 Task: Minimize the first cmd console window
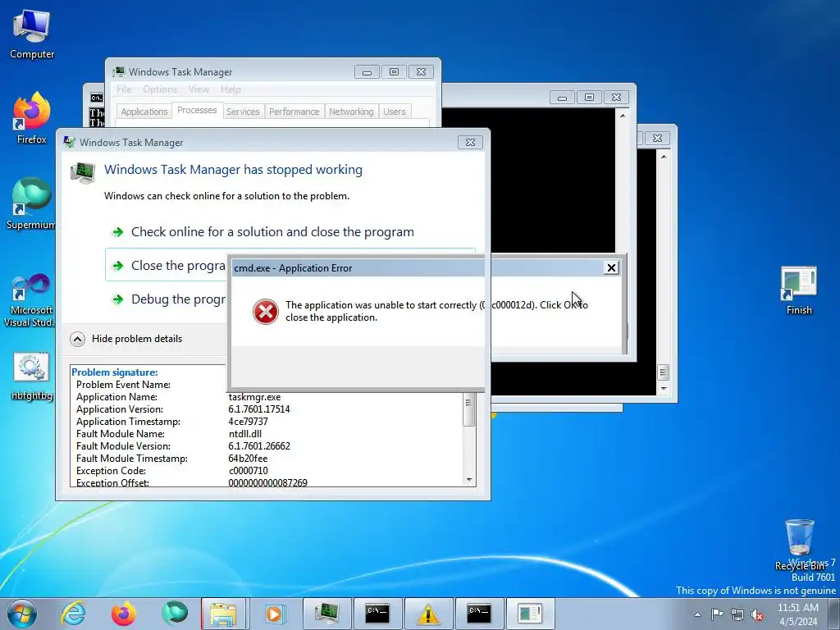pyautogui.click(x=562, y=98)
